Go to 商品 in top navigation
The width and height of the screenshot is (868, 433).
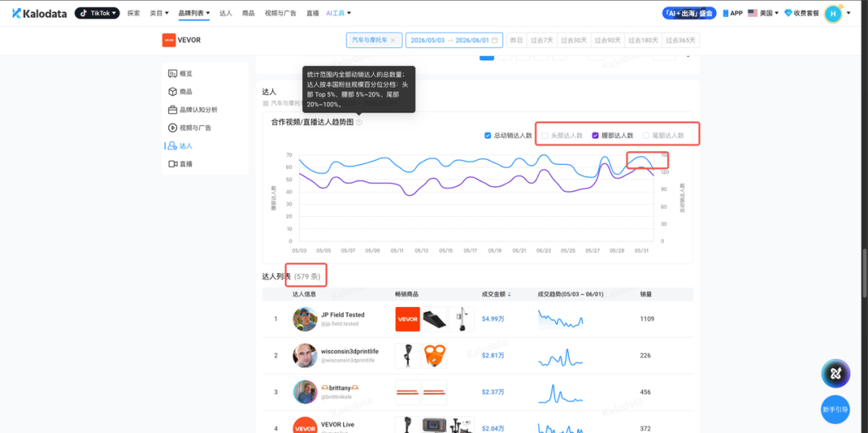248,13
